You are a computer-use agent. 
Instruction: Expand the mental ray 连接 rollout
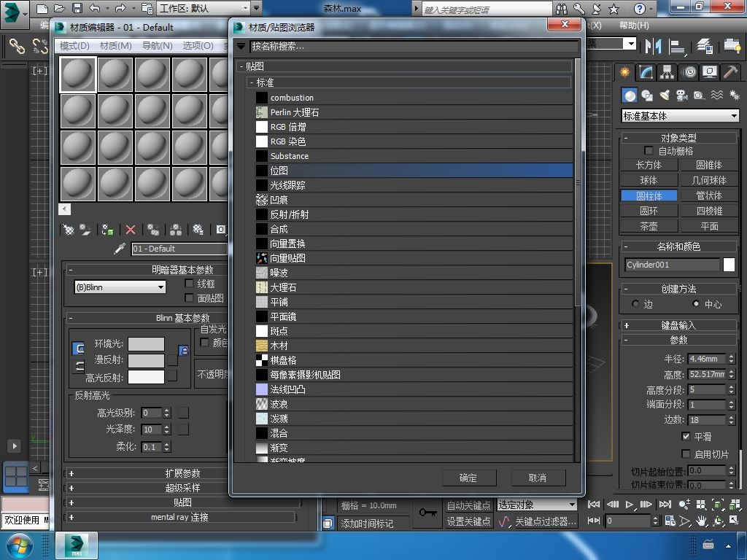point(182,517)
